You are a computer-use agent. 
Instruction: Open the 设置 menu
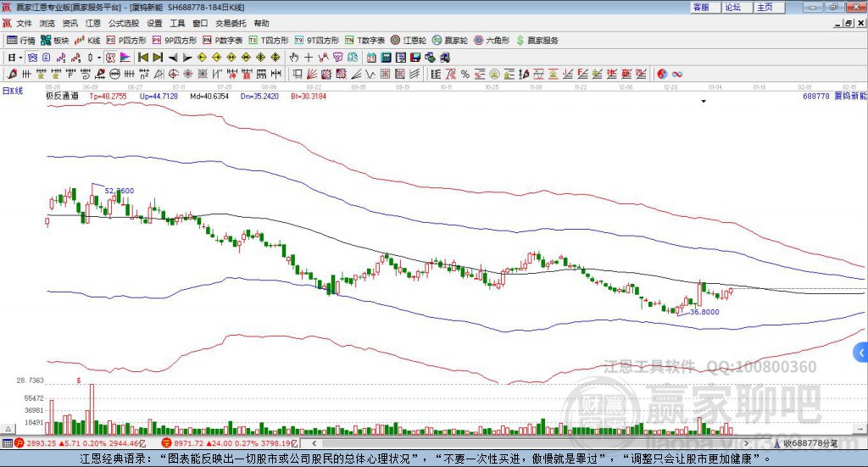coord(154,23)
